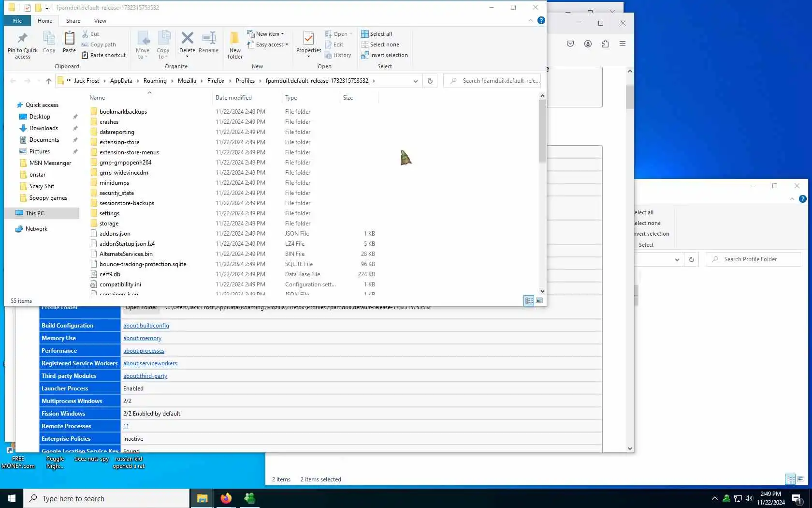Follow the about:processes link
Viewport: 812px width, 508px height.
pyautogui.click(x=144, y=351)
